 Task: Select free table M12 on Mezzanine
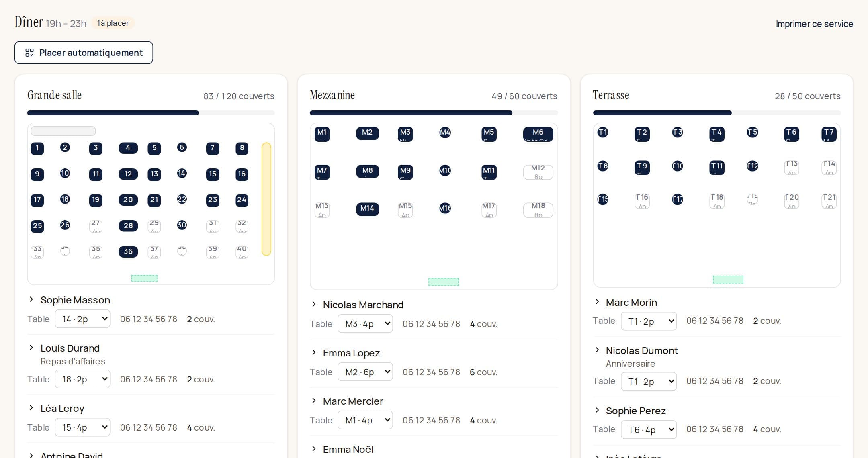(538, 172)
